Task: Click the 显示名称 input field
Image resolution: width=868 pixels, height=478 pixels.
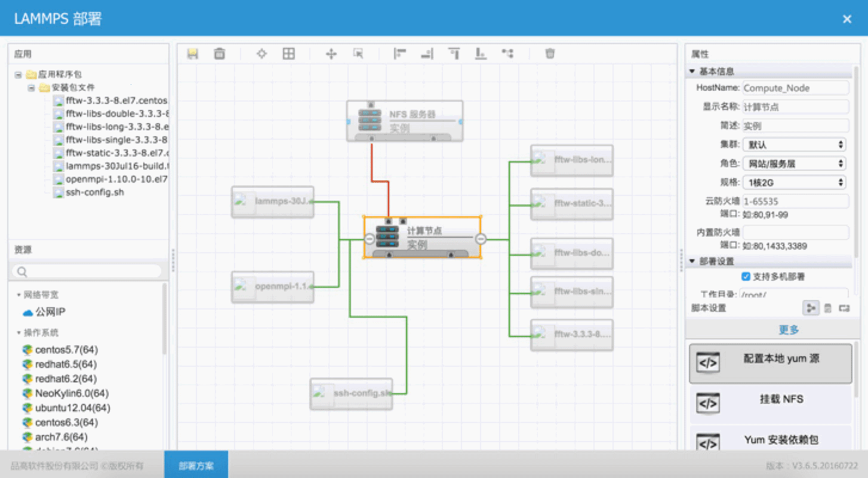Action: tap(795, 107)
